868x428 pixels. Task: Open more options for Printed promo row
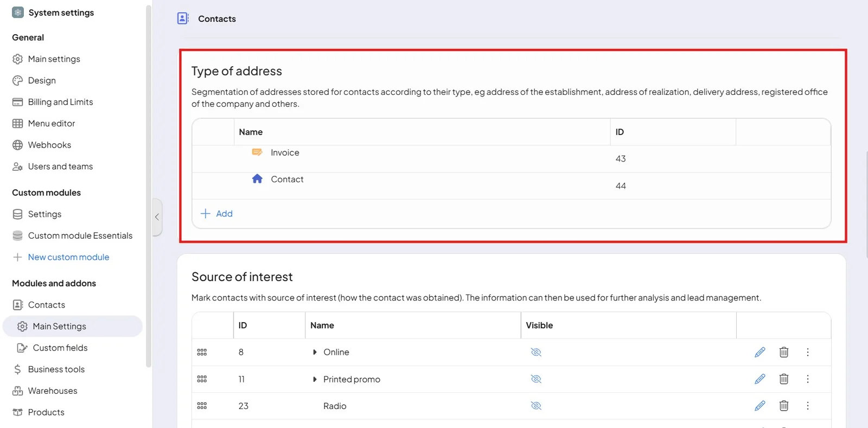coord(808,379)
